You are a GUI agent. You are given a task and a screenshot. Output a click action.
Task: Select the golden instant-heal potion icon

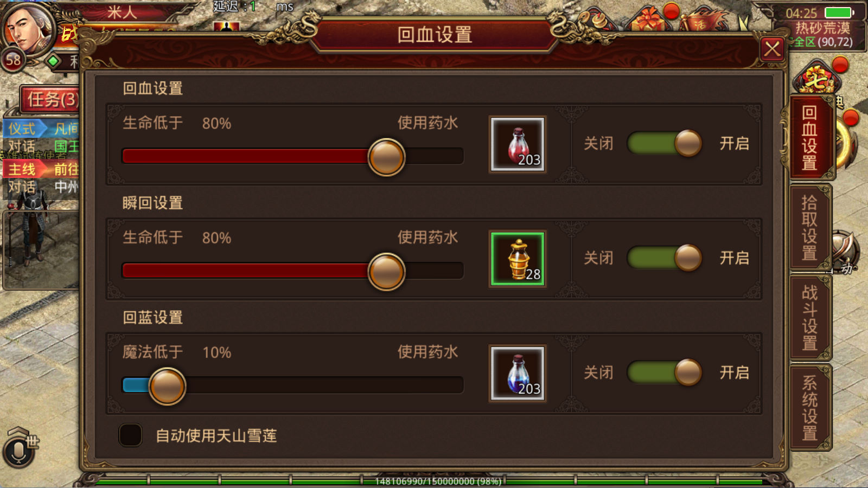click(518, 259)
